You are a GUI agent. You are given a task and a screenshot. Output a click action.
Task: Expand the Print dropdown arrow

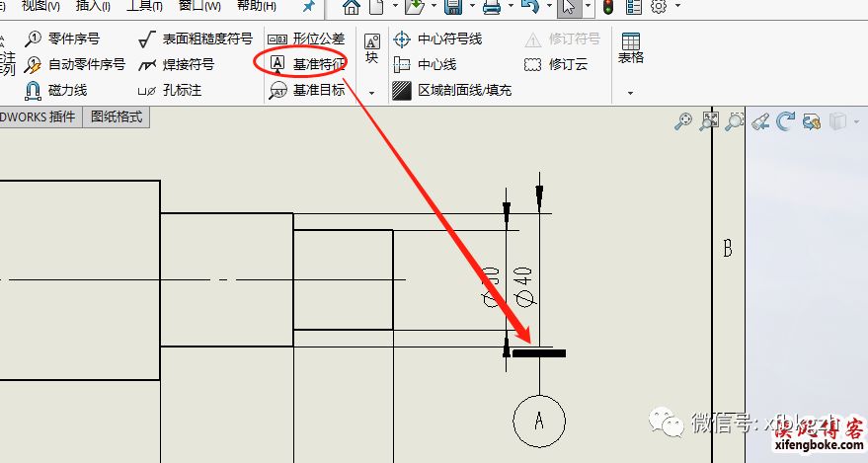[511, 6]
